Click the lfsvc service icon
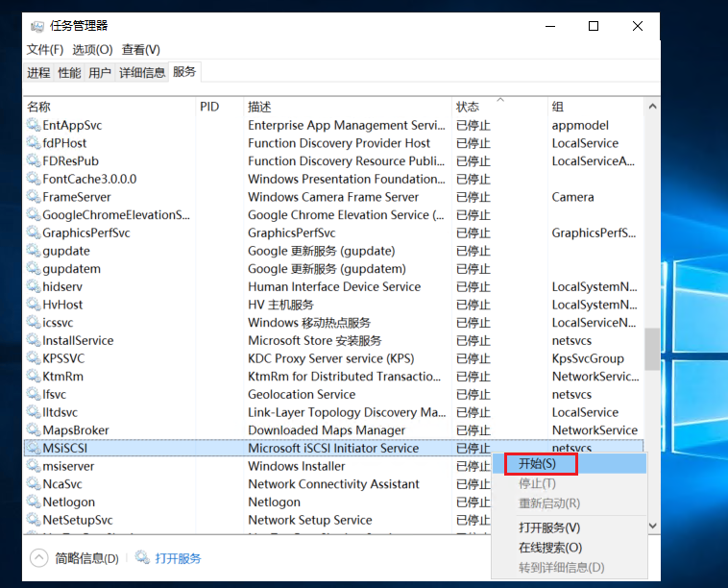Image resolution: width=728 pixels, height=588 pixels. pos(34,394)
